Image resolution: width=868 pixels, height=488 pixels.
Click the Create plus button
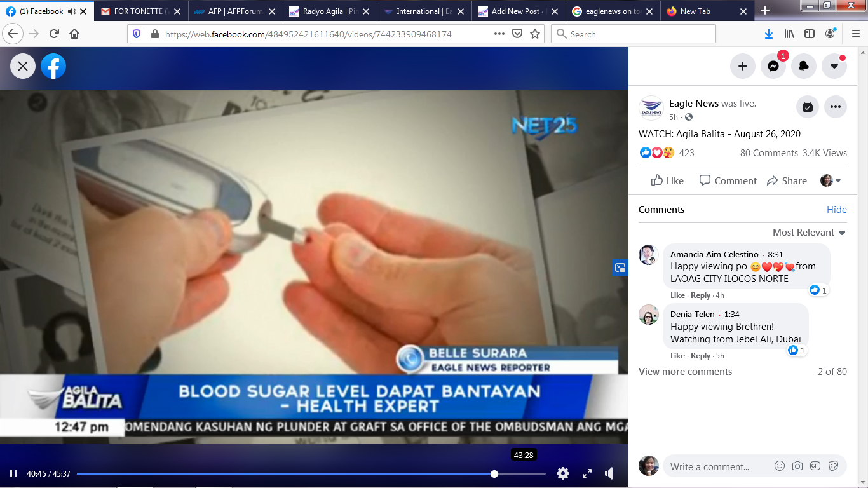pos(742,66)
